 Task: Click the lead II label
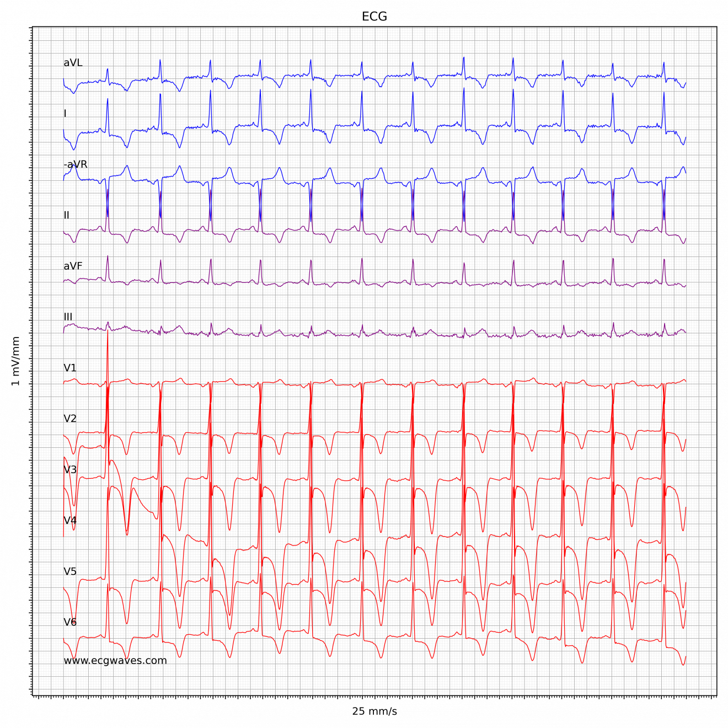click(x=67, y=214)
